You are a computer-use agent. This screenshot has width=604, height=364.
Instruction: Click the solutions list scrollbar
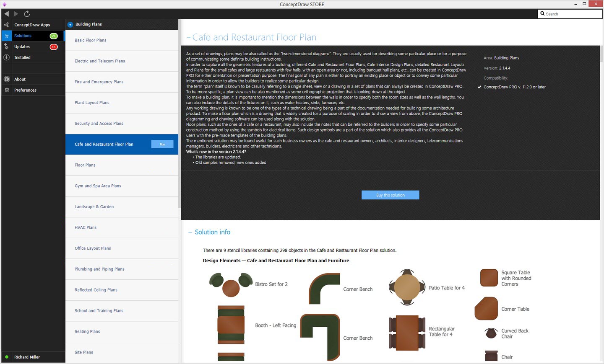pyautogui.click(x=180, y=113)
